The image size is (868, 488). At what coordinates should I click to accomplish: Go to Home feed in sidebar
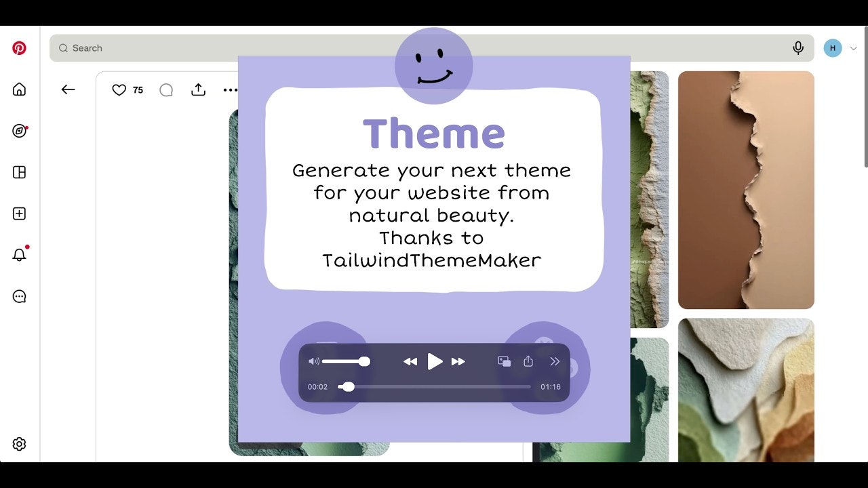(19, 89)
